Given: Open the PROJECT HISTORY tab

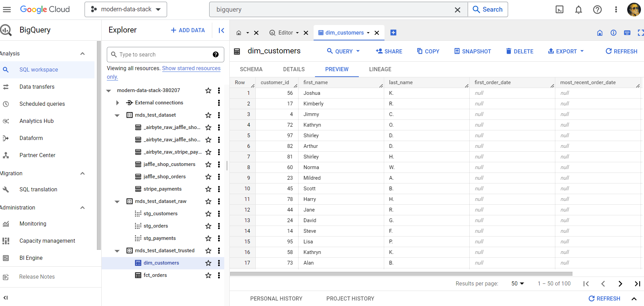Looking at the screenshot, I should tap(350, 298).
